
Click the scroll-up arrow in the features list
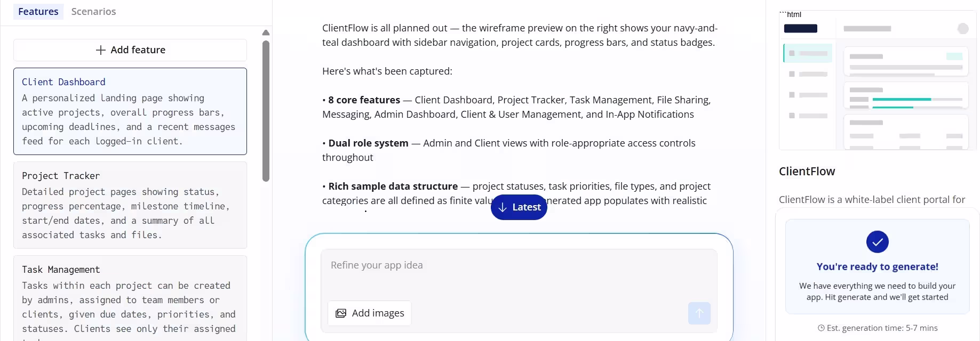point(266,33)
